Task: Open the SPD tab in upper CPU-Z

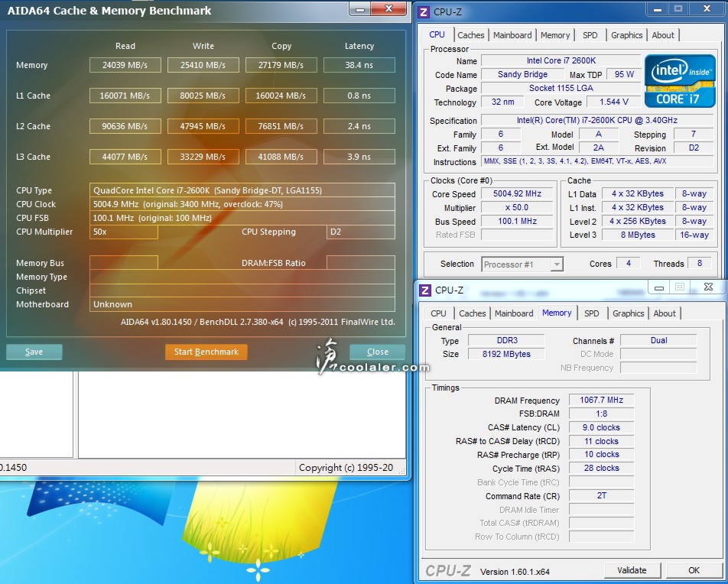Action: (590, 35)
